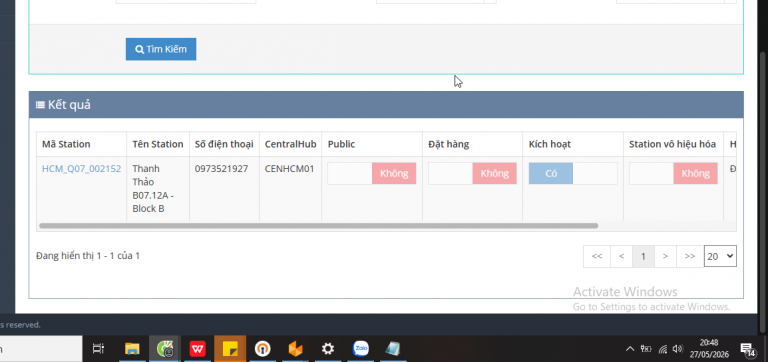
Task: Open Task View from the taskbar
Action: (98, 349)
